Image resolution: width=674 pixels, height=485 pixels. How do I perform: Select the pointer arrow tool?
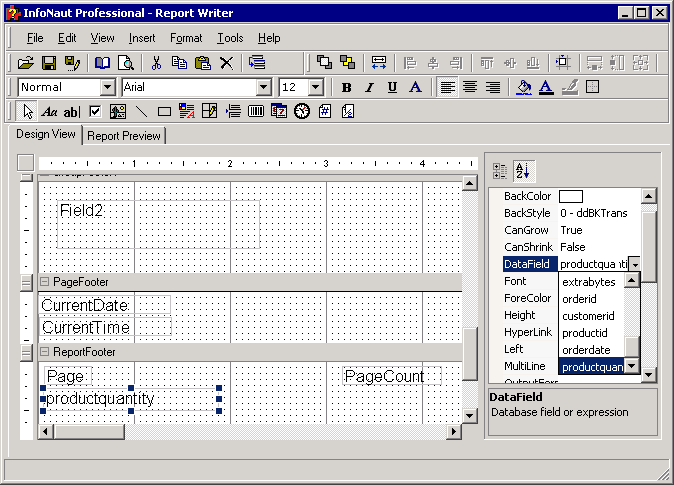pos(28,111)
